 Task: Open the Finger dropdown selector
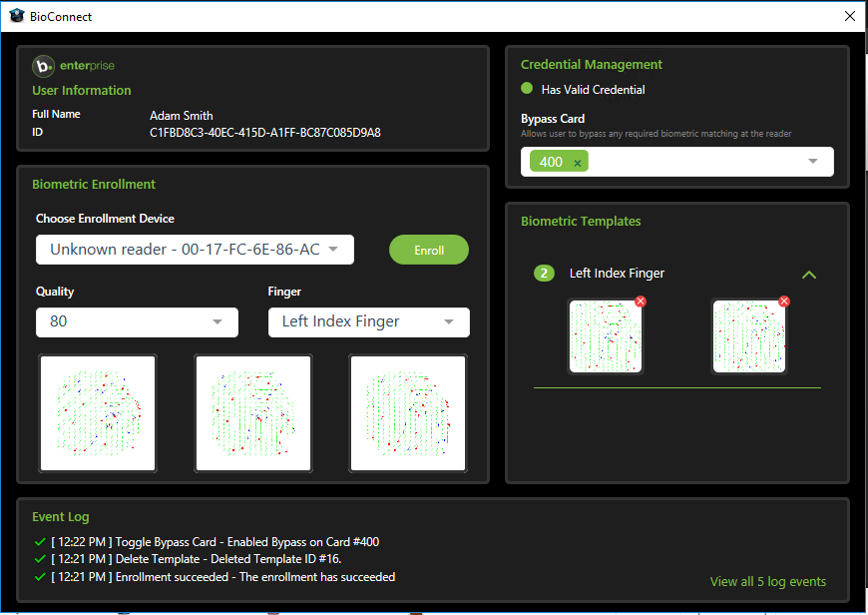(369, 321)
